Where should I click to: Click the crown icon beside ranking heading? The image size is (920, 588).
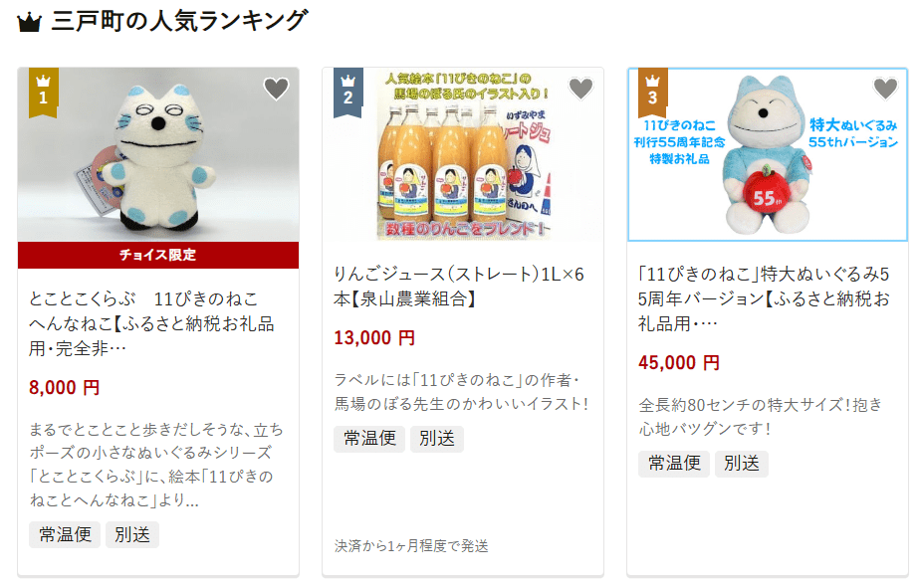pos(29,23)
